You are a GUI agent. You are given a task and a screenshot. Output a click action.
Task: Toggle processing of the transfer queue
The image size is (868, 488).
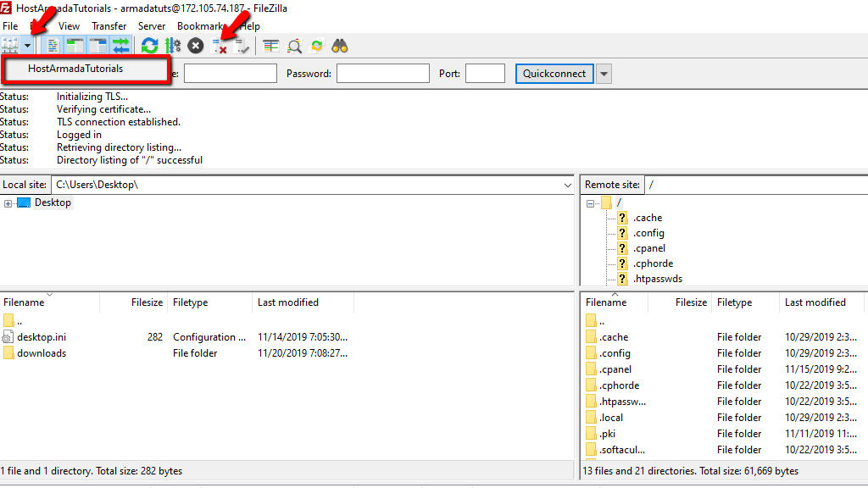[x=173, y=46]
